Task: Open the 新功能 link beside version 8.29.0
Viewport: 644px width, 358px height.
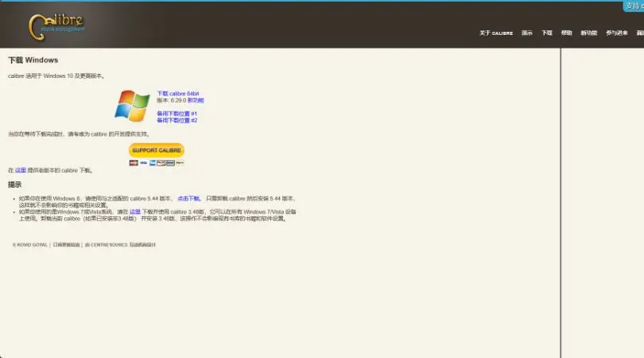Action: (196, 100)
